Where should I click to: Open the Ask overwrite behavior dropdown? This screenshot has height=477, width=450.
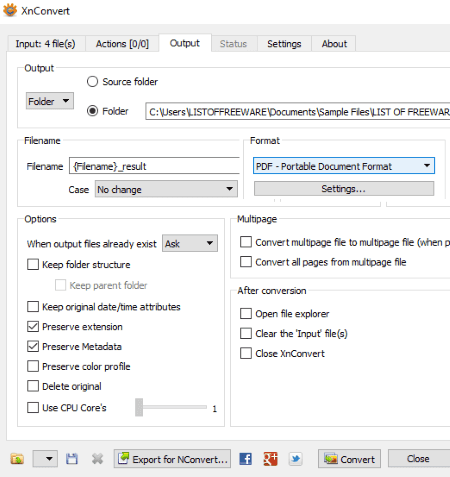[190, 244]
